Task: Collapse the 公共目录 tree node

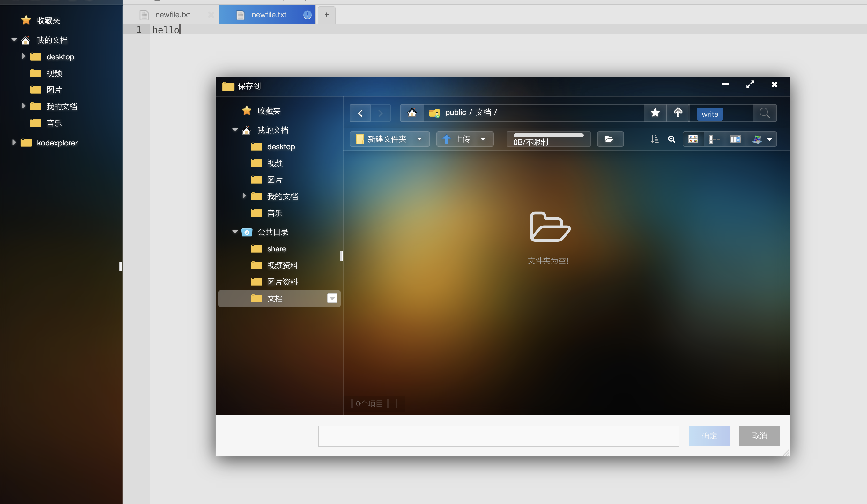Action: (235, 232)
